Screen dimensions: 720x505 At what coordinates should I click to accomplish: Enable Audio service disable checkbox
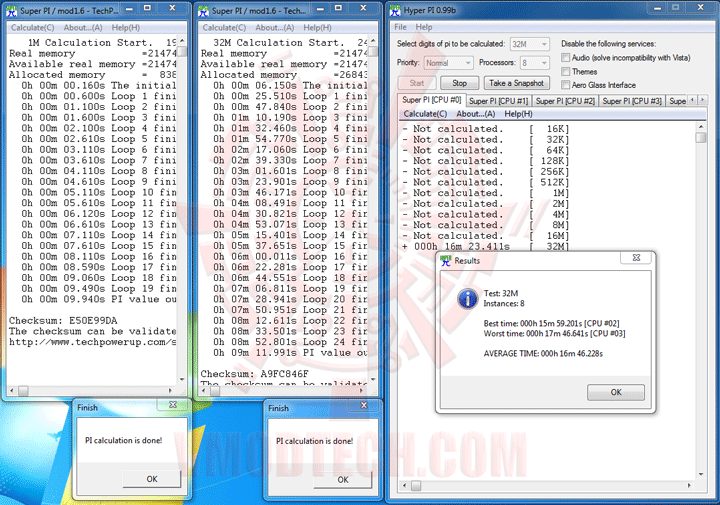(566, 58)
